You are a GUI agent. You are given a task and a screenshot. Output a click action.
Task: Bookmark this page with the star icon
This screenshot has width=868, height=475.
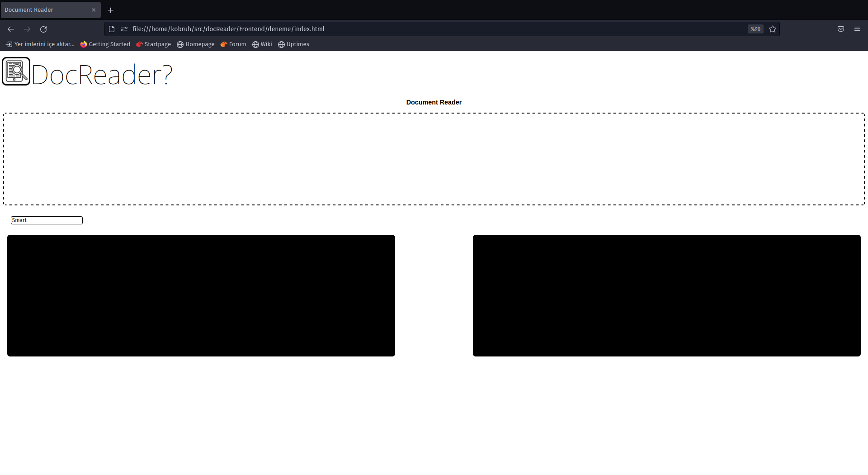point(772,29)
